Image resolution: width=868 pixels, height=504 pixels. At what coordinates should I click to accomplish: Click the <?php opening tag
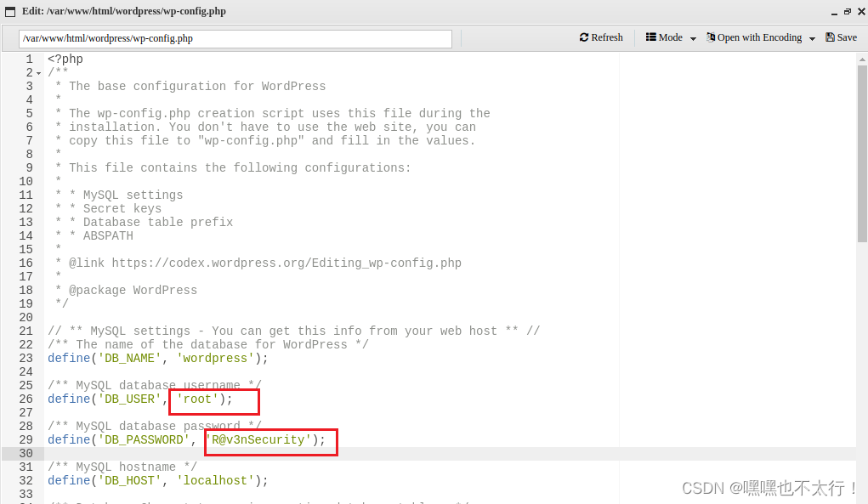coord(65,59)
